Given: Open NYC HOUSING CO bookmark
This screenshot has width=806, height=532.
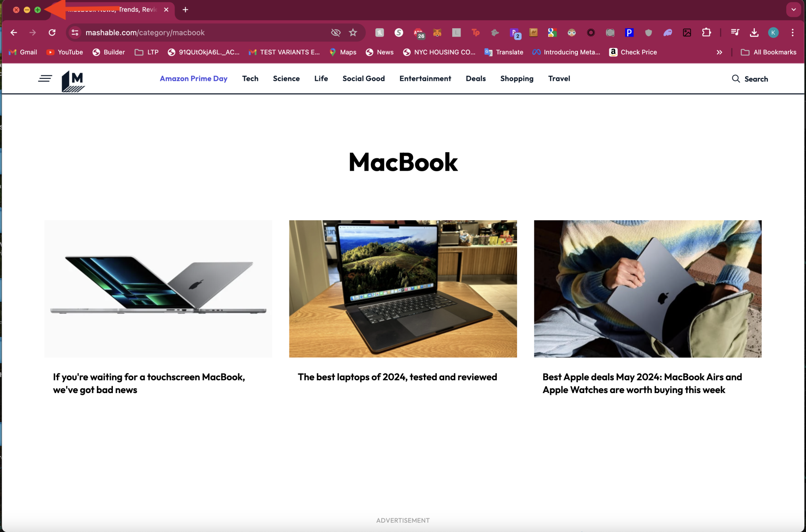Looking at the screenshot, I should tap(439, 52).
